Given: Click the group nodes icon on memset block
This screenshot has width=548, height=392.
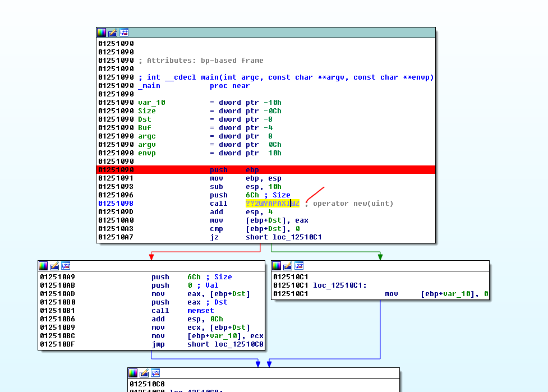Looking at the screenshot, I should click(66, 266).
